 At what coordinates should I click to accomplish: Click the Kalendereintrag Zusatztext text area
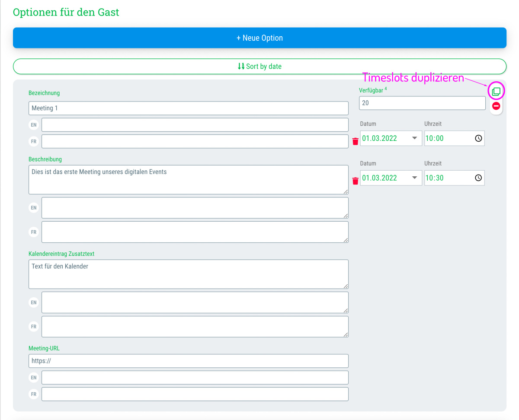[x=189, y=274]
